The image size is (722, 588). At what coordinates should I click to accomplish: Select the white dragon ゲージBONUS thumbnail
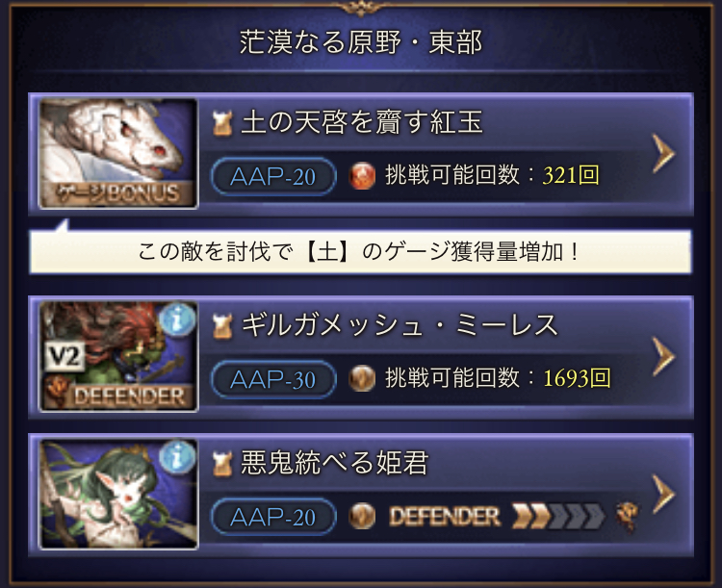(118, 154)
